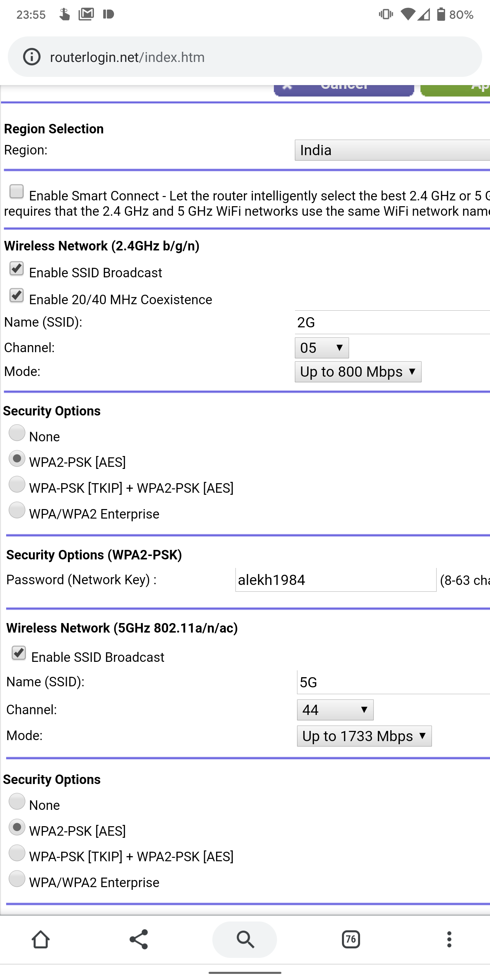The width and height of the screenshot is (490, 980).
Task: Tap the Gmail notification icon in status bar
Action: pyautogui.click(x=86, y=14)
